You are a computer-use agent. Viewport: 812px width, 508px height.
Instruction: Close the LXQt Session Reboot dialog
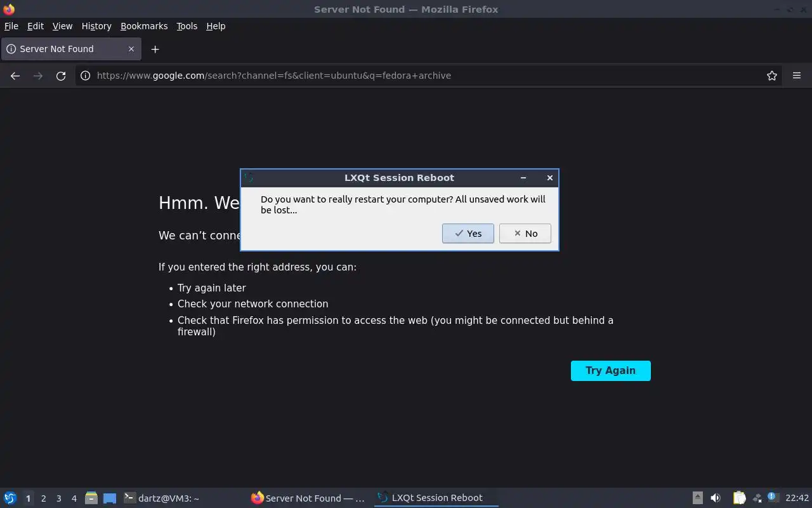coord(550,178)
